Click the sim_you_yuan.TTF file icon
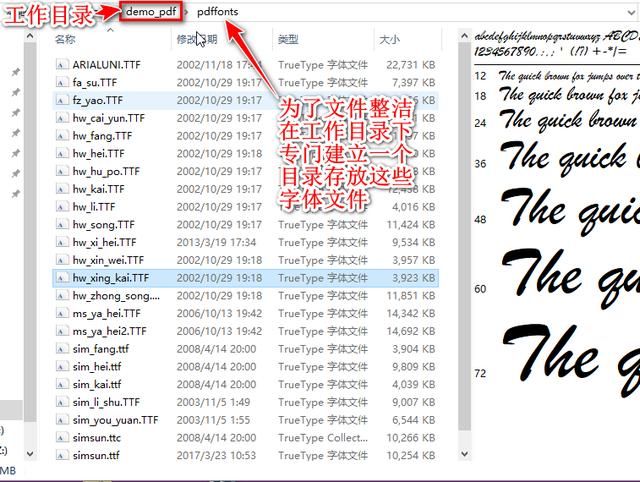Image resolution: width=640 pixels, height=482 pixels. [x=62, y=420]
